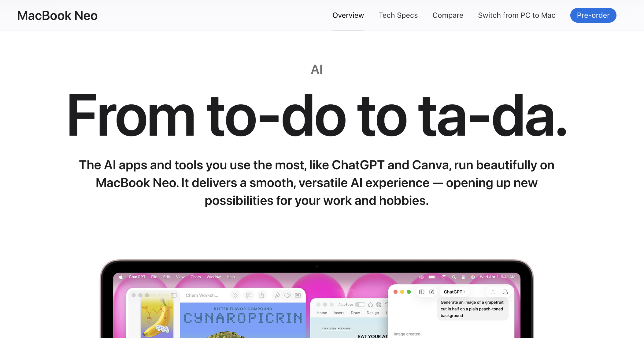Click the "CHEMISTRY WORKSHOP" underlined text
Image resolution: width=644 pixels, height=338 pixels.
click(x=336, y=329)
